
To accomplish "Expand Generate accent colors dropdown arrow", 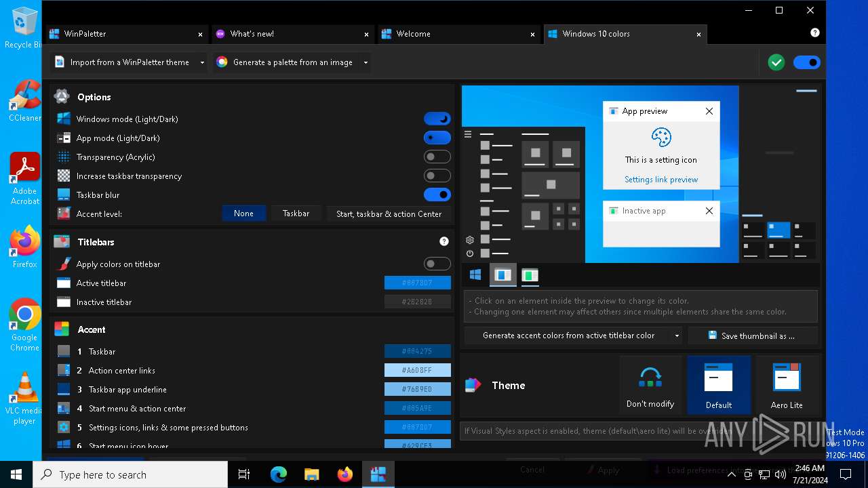I will click(677, 335).
